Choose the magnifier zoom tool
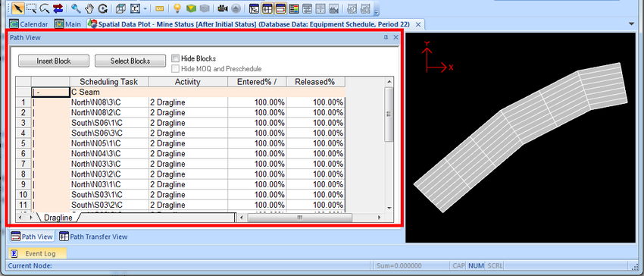 [x=76, y=8]
